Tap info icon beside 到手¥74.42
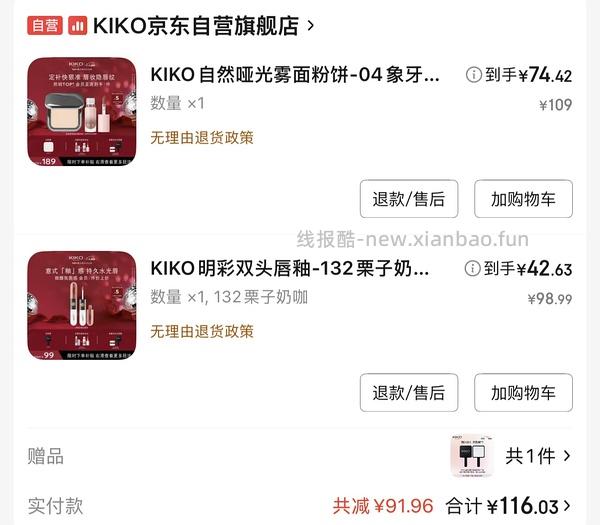Viewport: 600px width, 525px height. coord(473,74)
